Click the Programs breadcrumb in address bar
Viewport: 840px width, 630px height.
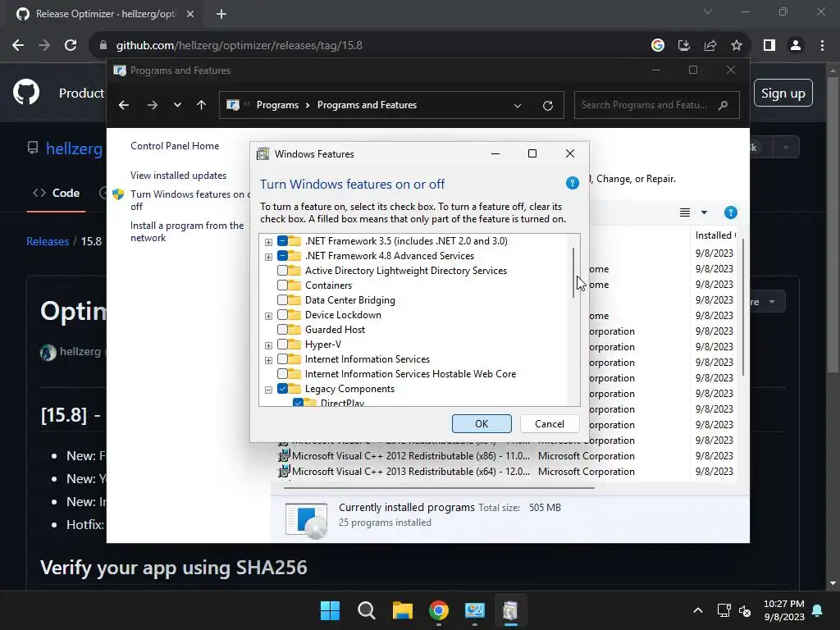pyautogui.click(x=277, y=105)
